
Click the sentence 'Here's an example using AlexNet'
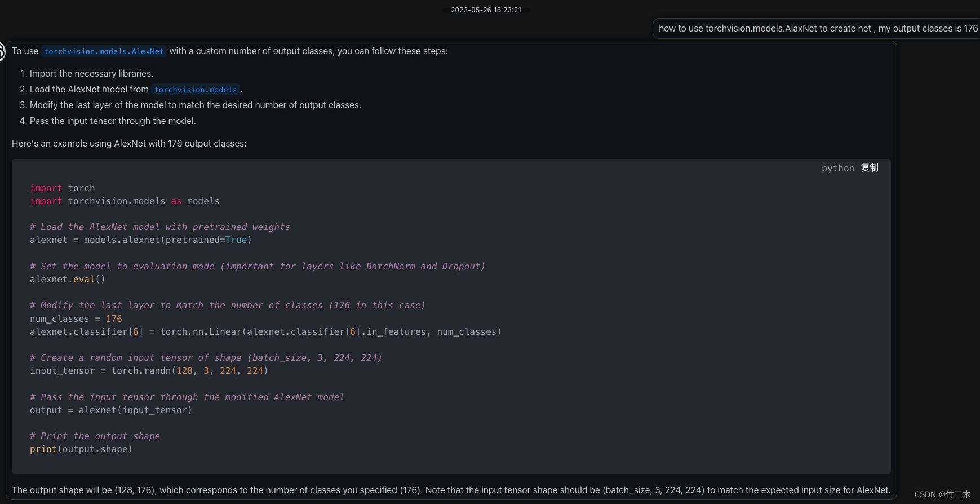[129, 143]
